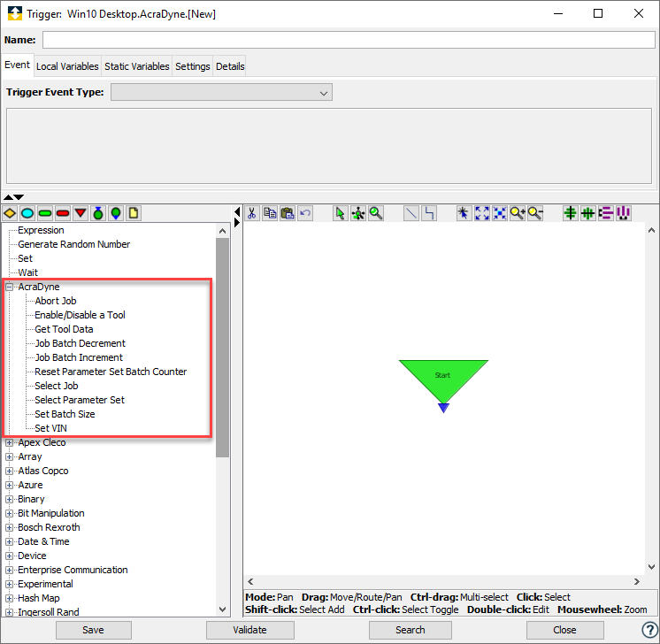Click the contract-to-center arrows icon
This screenshot has width=660, height=644.
(x=500, y=213)
